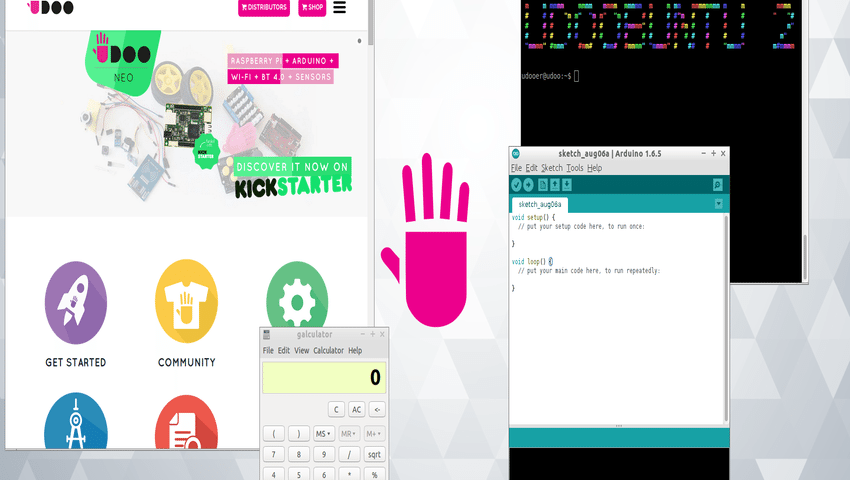850x480 pixels.
Task: Click the Shop button on UDOO site
Action: point(312,8)
